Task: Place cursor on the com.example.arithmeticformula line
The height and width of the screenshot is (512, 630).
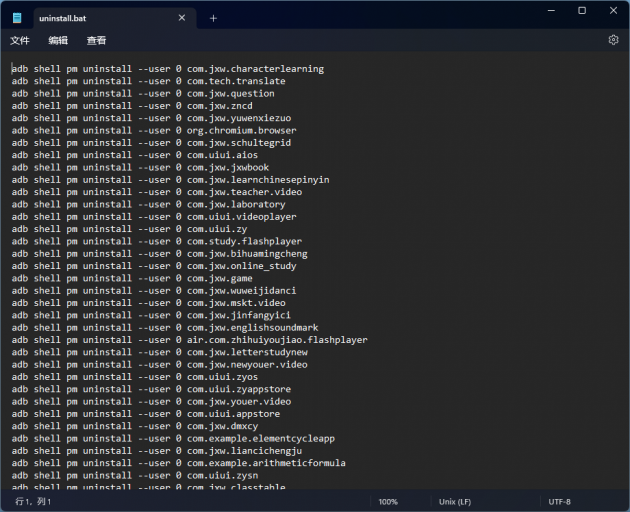Action: pos(265,463)
